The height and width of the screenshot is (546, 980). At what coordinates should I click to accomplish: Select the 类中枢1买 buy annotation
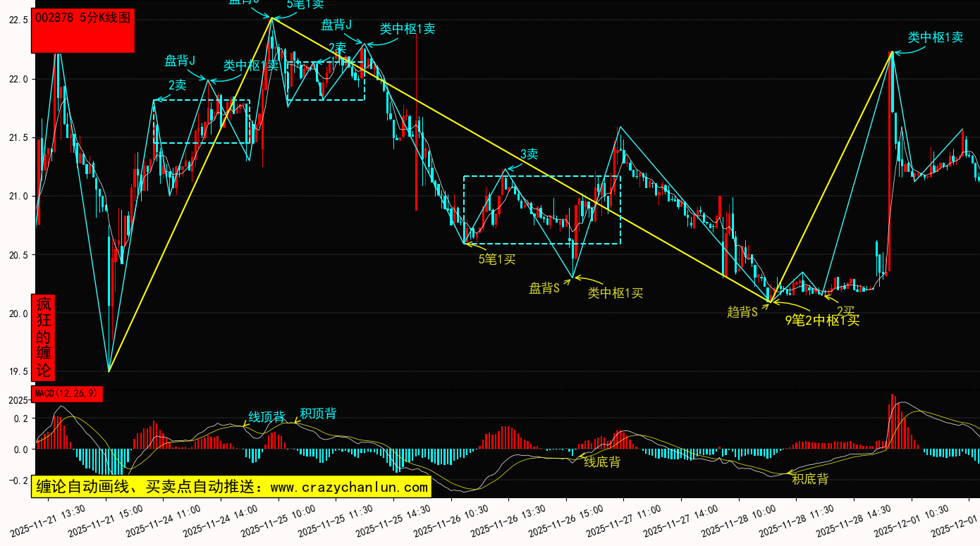(615, 293)
